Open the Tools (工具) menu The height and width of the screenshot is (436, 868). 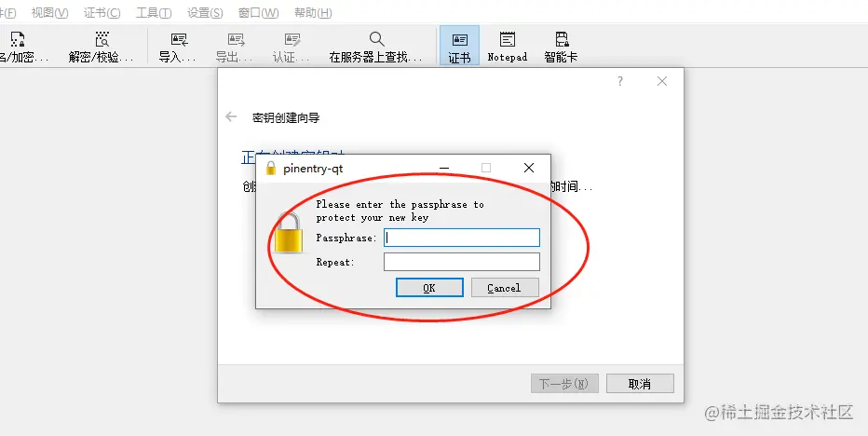click(154, 12)
